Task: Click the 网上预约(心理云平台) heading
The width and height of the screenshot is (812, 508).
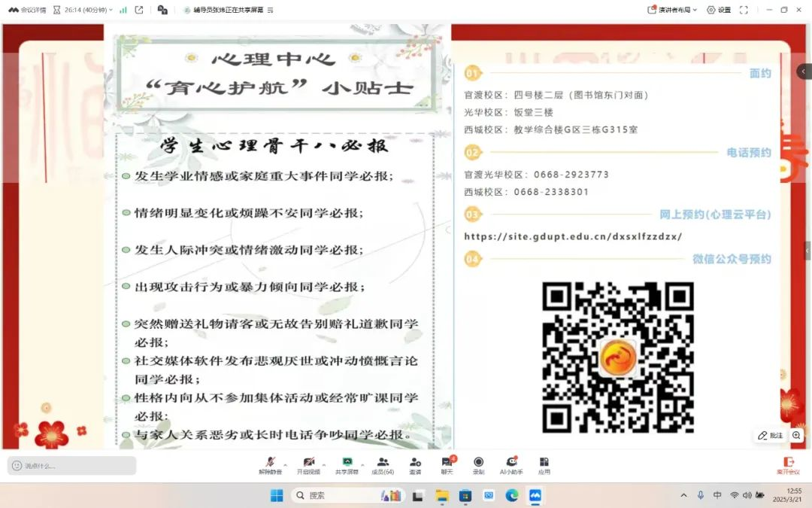Action: pos(715,214)
